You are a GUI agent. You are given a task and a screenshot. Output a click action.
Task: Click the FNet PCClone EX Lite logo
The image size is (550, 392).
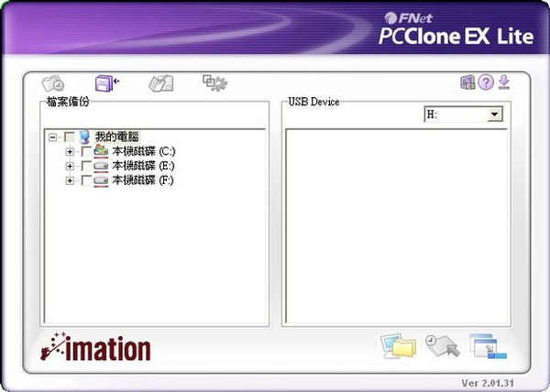[456, 29]
